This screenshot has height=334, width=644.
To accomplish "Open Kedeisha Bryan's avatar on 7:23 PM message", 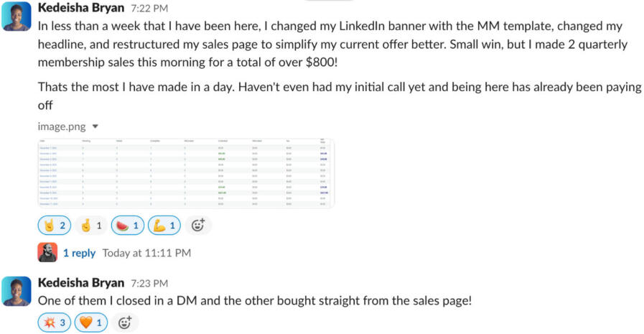I will coord(16,290).
